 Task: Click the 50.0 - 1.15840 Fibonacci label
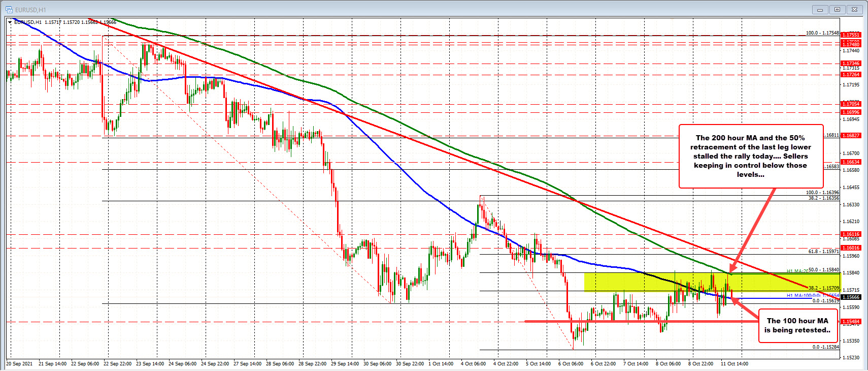pyautogui.click(x=823, y=270)
